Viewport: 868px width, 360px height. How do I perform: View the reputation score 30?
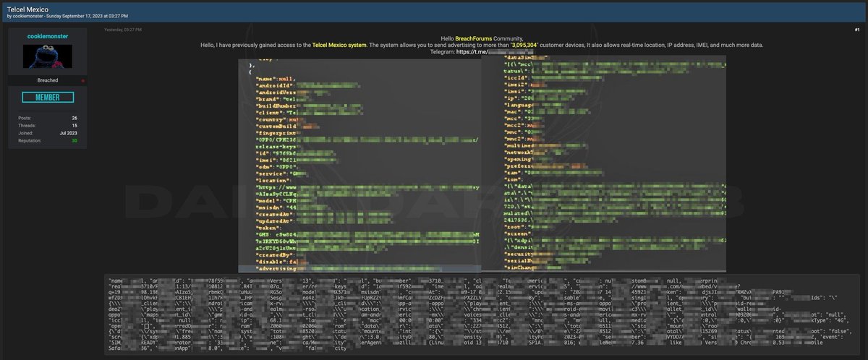click(x=74, y=140)
